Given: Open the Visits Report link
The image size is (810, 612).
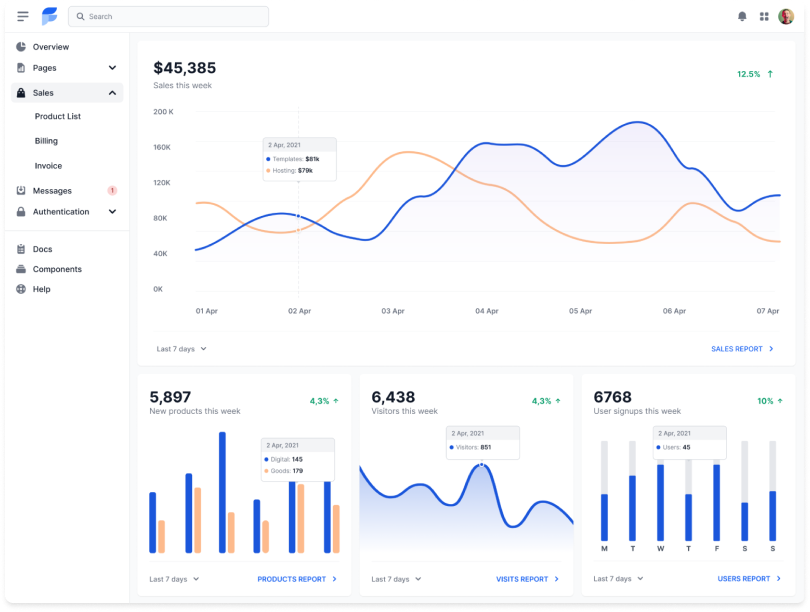Looking at the screenshot, I should (x=521, y=578).
